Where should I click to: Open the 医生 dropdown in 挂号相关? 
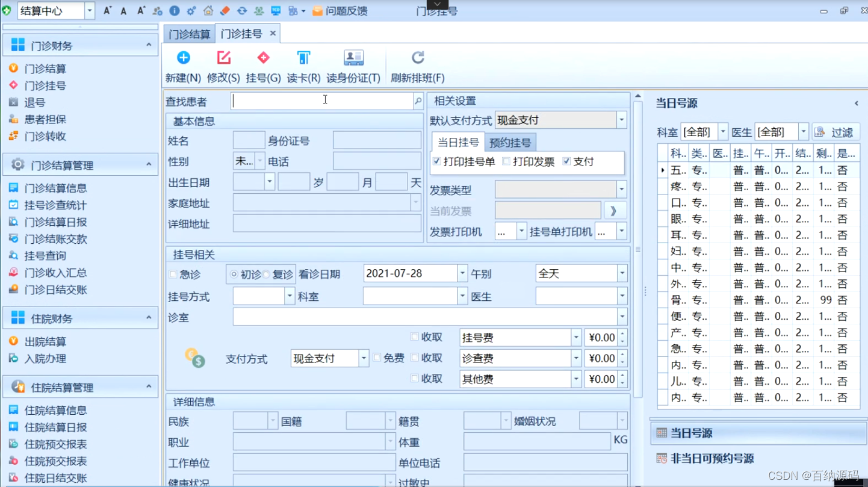[622, 296]
